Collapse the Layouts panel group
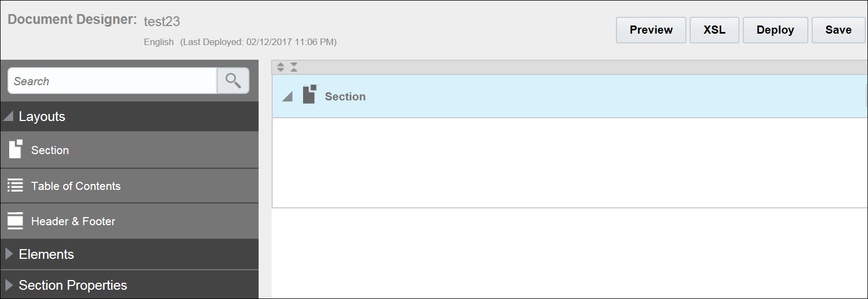868x299 pixels. 8,116
